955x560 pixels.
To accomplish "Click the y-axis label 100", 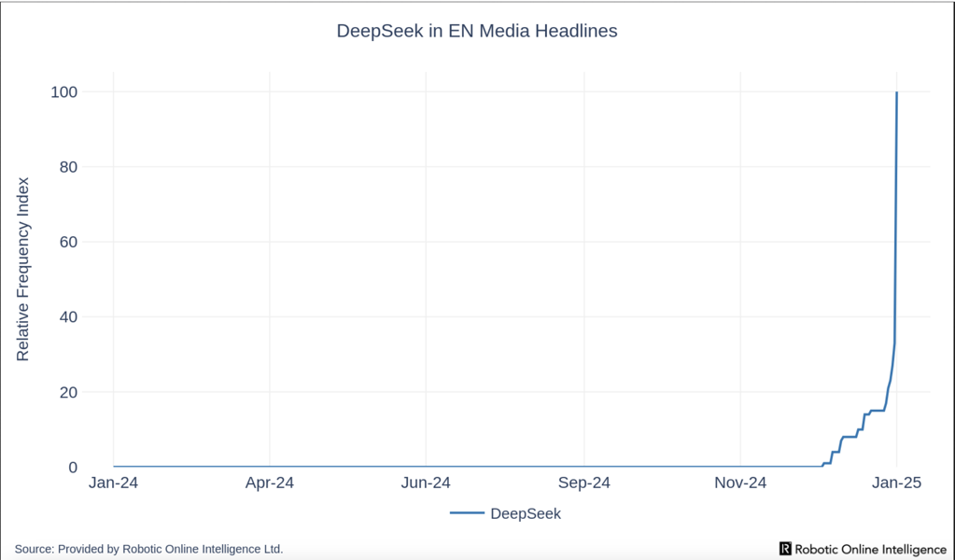I will 64,91.
